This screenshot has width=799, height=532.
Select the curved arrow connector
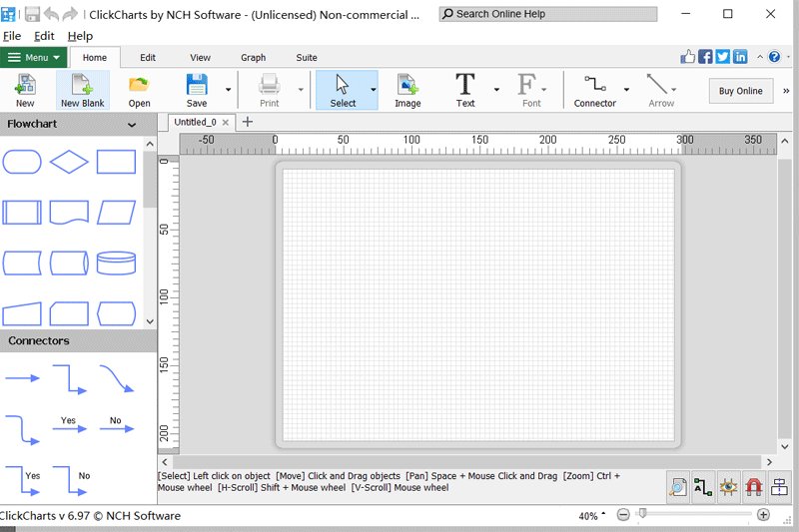pyautogui.click(x=117, y=378)
